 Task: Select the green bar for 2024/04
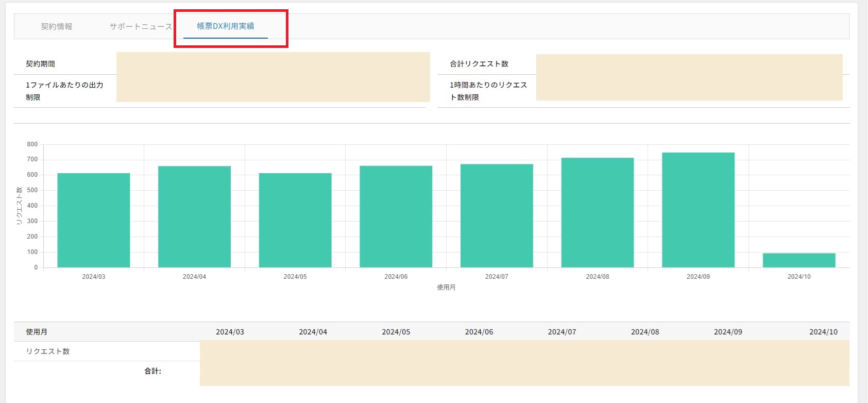[194, 216]
